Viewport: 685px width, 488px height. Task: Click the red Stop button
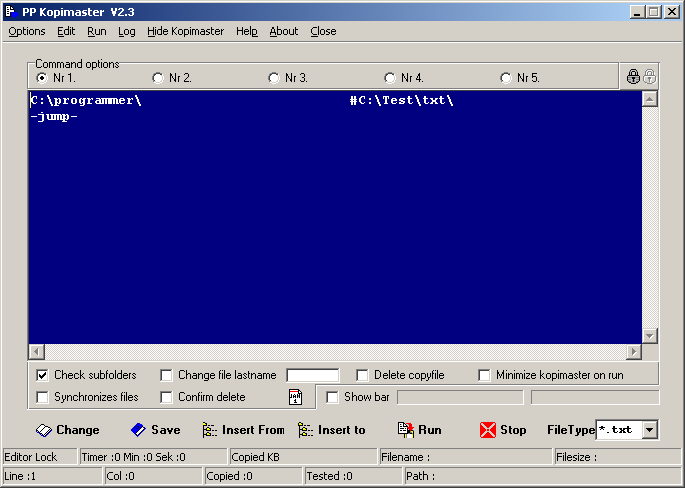[503, 430]
